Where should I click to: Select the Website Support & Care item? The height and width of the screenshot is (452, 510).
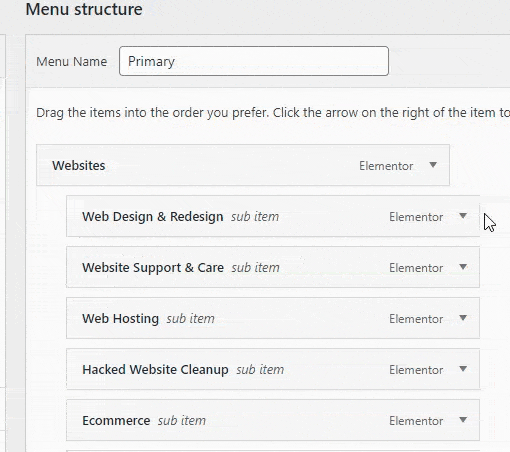[x=273, y=267]
